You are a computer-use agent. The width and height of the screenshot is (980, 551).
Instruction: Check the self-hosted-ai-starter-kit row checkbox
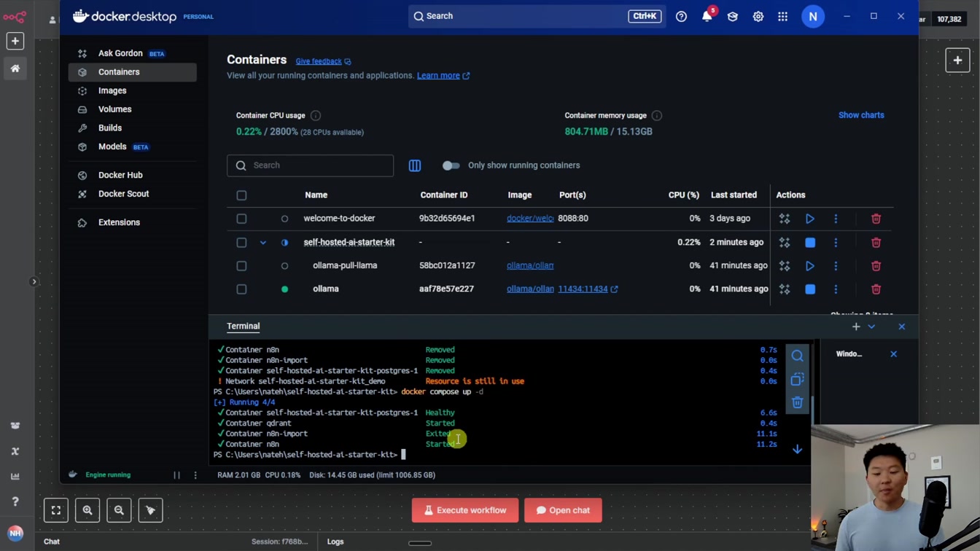[241, 243]
